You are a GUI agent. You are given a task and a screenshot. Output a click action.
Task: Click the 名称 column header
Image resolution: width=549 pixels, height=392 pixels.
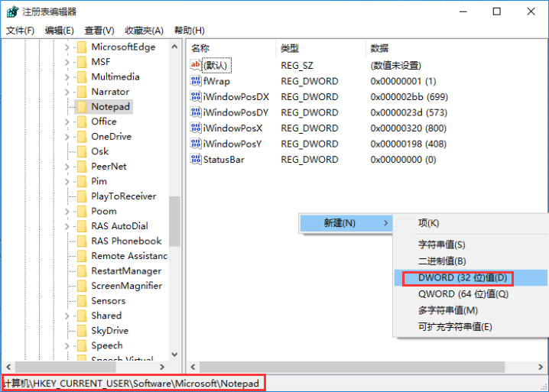[232, 48]
